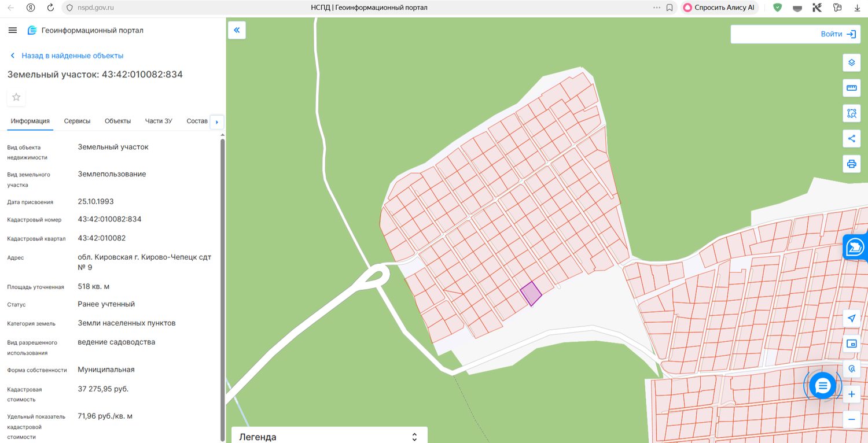Click the info panel vertical scrollbar
This screenshot has height=443, width=868.
pos(222,289)
